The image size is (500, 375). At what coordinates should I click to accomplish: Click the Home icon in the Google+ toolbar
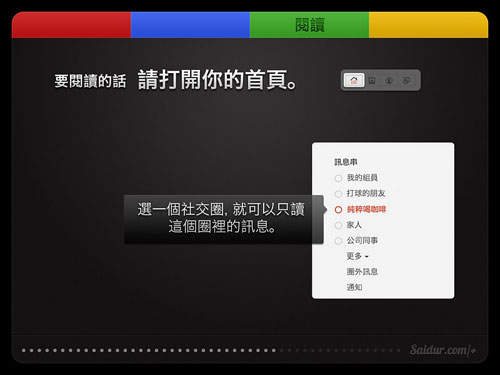click(x=354, y=80)
